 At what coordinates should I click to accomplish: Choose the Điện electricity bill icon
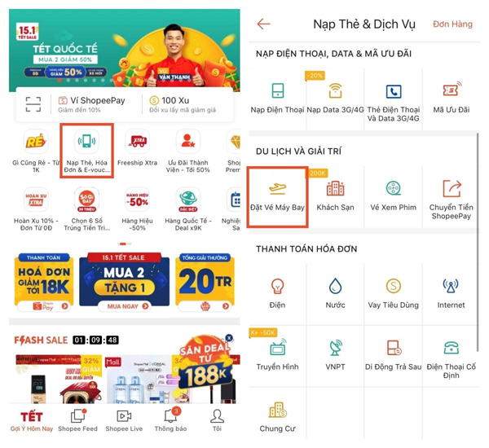(277, 286)
